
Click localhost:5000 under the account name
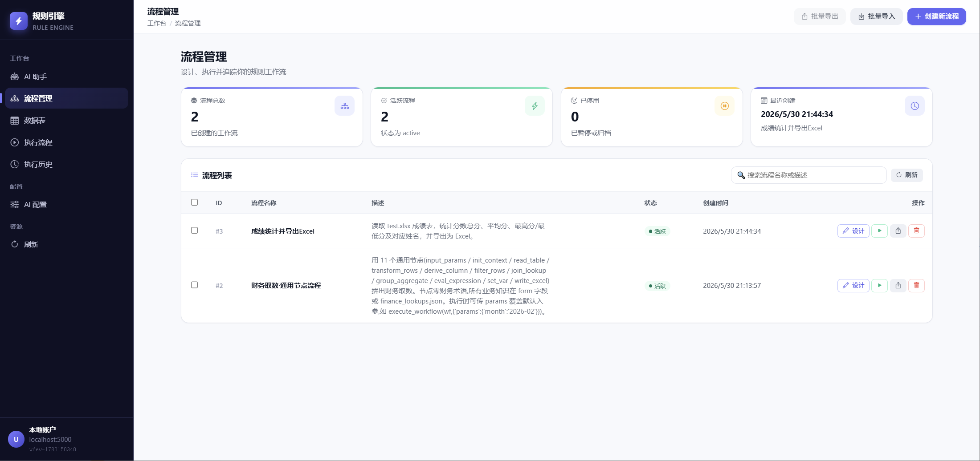click(x=50, y=440)
